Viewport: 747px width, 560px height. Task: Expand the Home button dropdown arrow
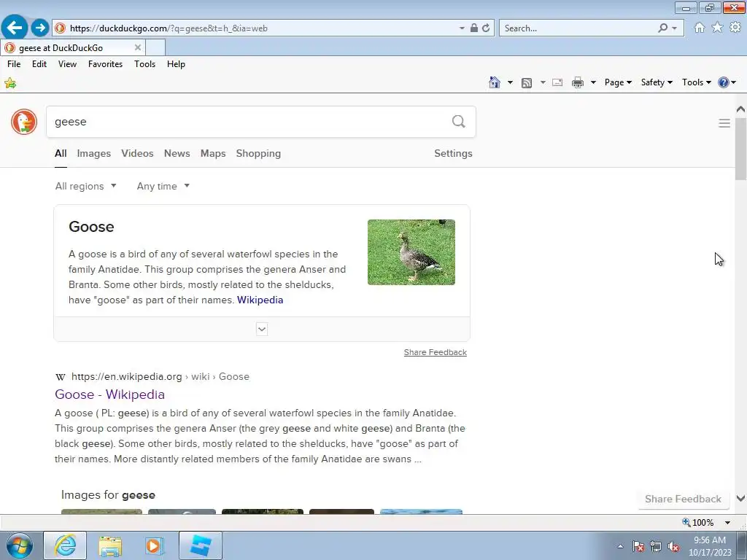[510, 82]
